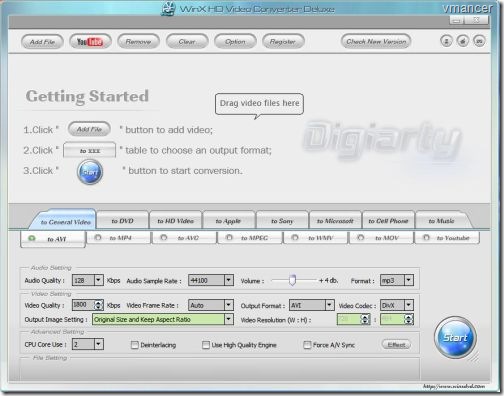
Task: Open the Audio Sample Rate dropdown
Action: pos(228,280)
